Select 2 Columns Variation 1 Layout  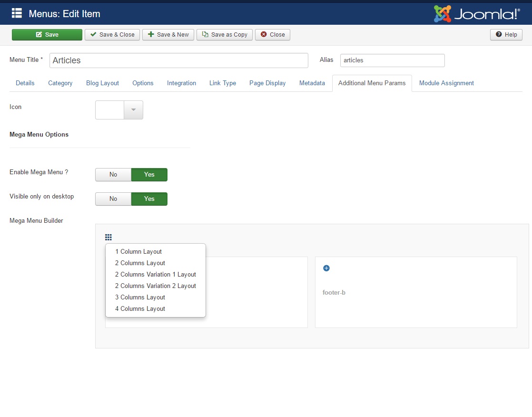pyautogui.click(x=155, y=275)
